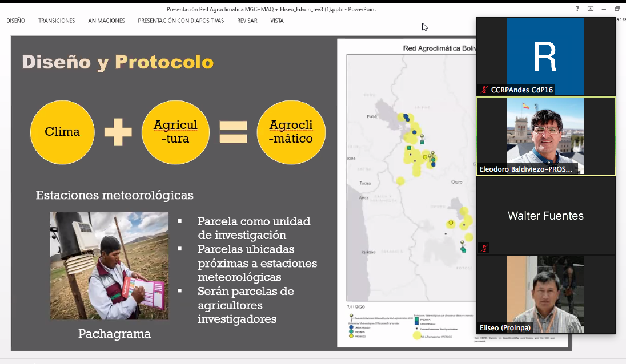Switch to the TRANSICIONES tab
The width and height of the screenshot is (626, 364).
(57, 21)
